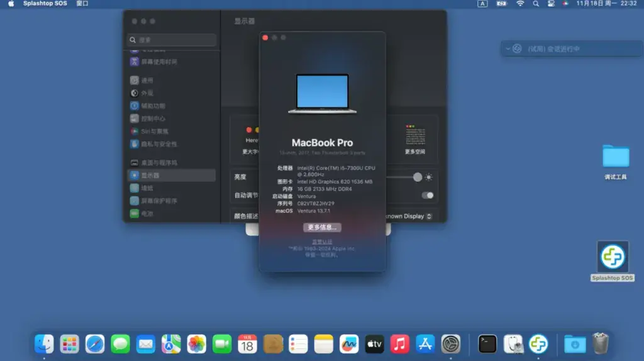Click the 搜索 field in System Settings
Screen dimensions: 644x361
click(172, 40)
